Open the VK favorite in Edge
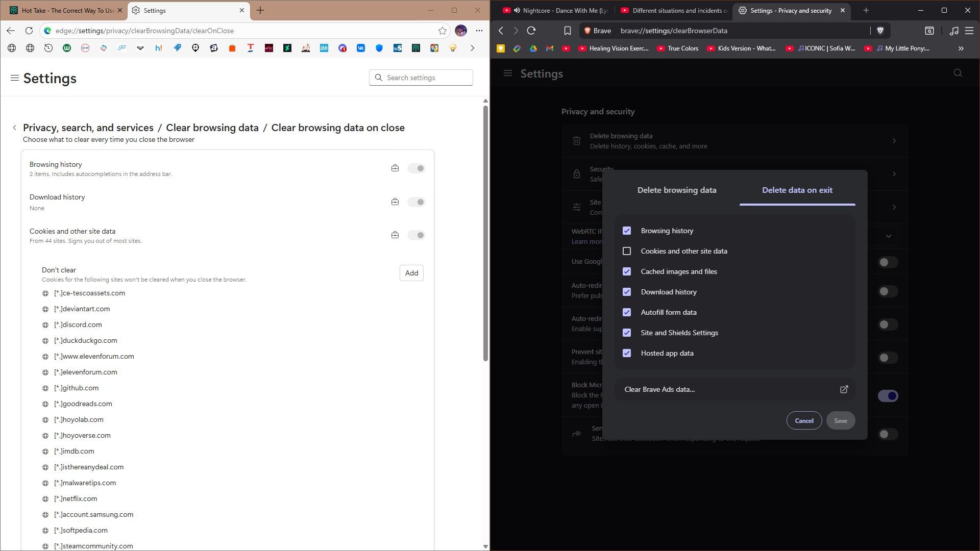 click(361, 48)
